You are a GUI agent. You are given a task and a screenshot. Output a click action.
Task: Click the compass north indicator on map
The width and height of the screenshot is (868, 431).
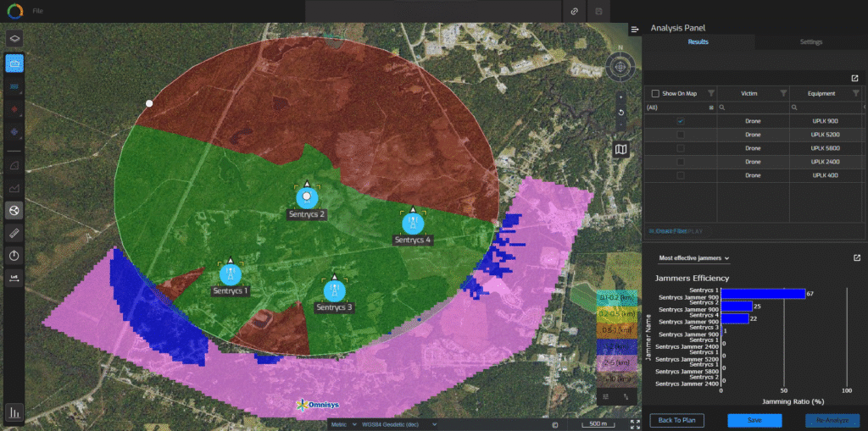coord(620,67)
